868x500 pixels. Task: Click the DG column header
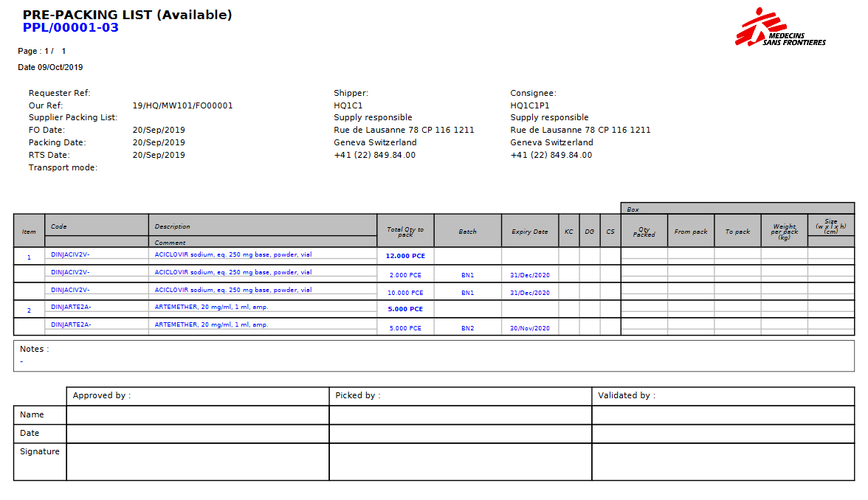(x=590, y=232)
